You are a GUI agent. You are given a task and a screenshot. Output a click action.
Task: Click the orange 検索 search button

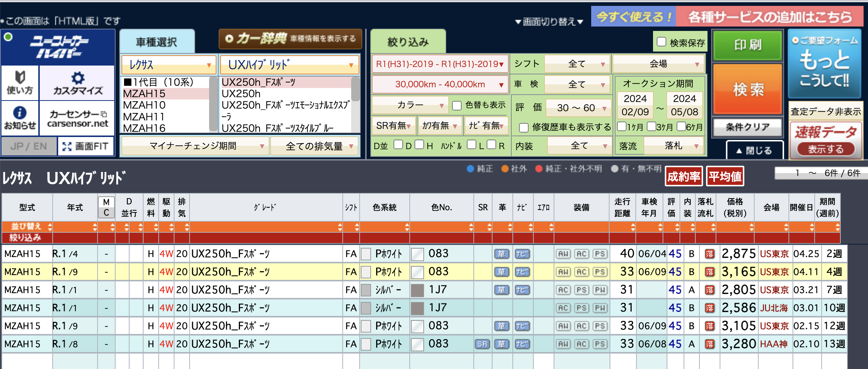(748, 89)
